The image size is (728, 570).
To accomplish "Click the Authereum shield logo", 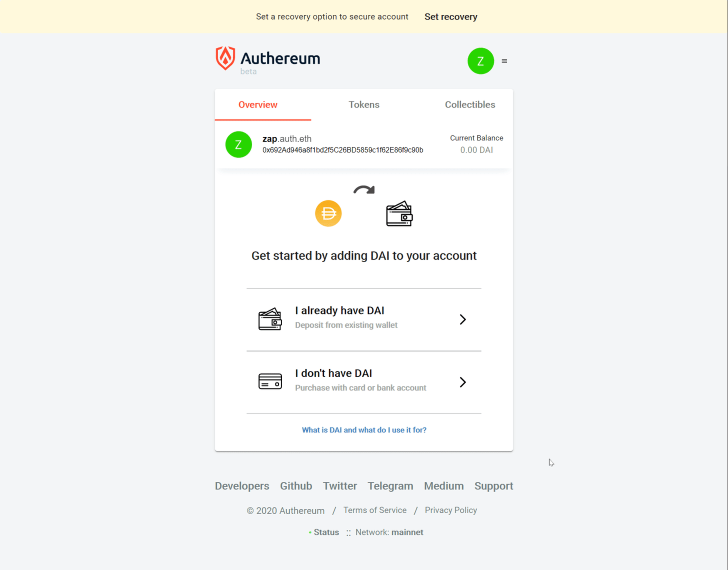I will coord(225,58).
